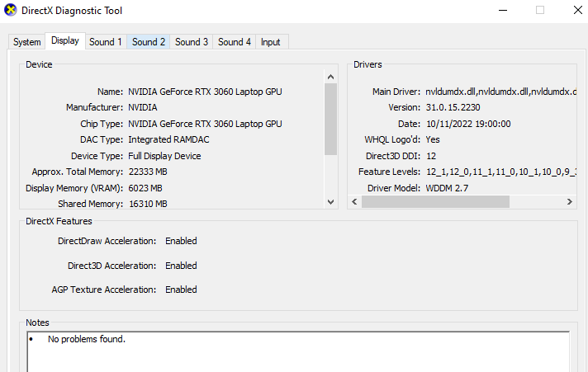Click the Feature Levels value text
Viewport: 588px width, 372px height.
(501, 172)
